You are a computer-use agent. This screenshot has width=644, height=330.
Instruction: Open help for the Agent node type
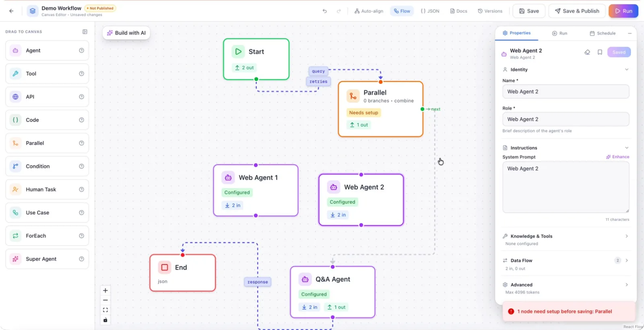tap(82, 50)
